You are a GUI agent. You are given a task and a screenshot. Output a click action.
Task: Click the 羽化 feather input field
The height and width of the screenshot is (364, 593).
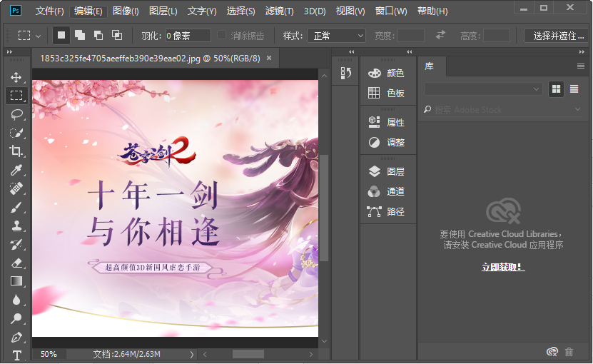(x=188, y=36)
